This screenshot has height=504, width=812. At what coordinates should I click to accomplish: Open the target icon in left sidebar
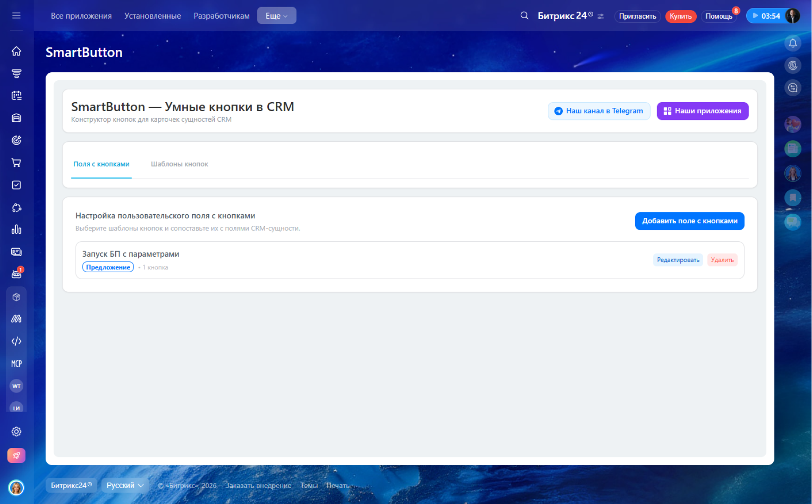point(16,140)
